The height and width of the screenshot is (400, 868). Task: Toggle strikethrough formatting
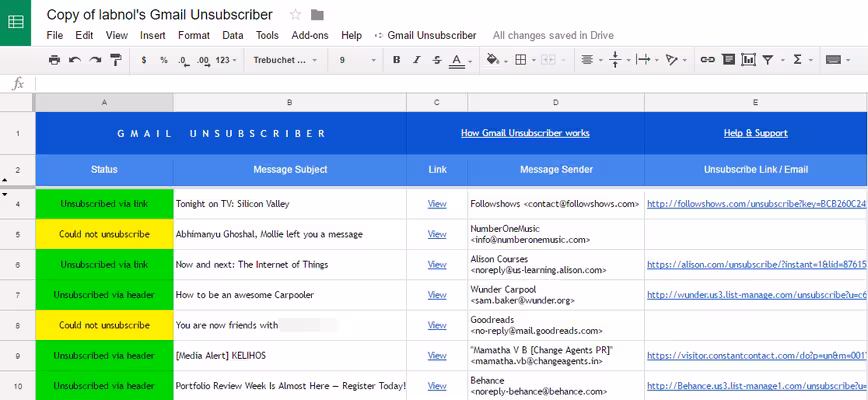pos(437,60)
